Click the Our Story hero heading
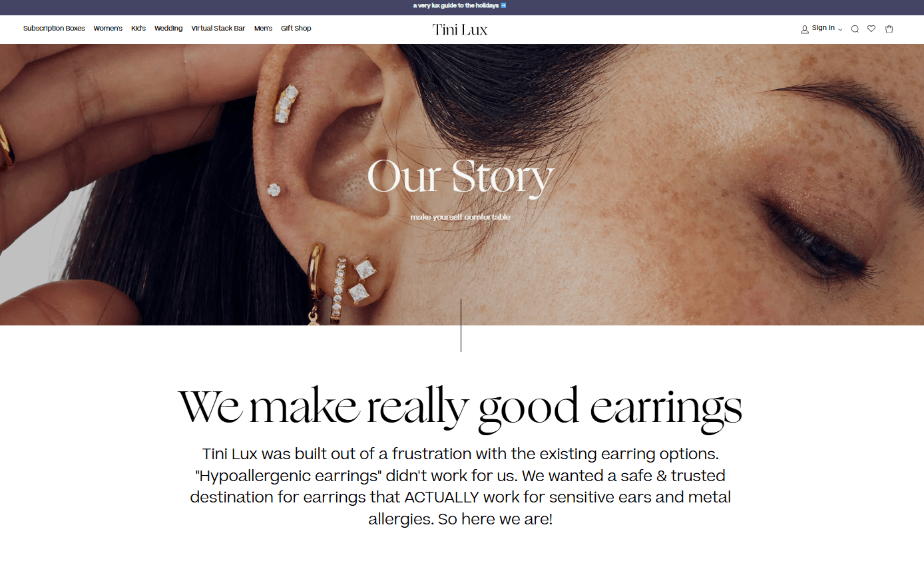 (461, 177)
